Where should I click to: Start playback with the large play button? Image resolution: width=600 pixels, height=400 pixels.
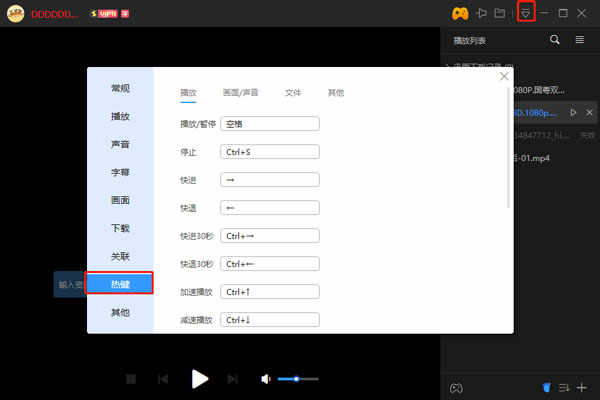point(200,379)
